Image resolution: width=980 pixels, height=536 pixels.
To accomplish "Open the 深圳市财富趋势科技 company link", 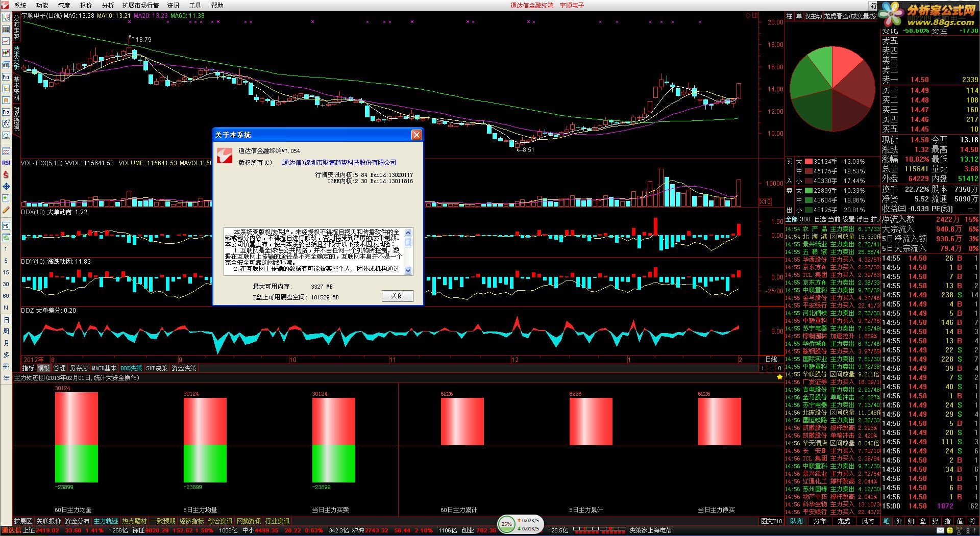I will [338, 163].
